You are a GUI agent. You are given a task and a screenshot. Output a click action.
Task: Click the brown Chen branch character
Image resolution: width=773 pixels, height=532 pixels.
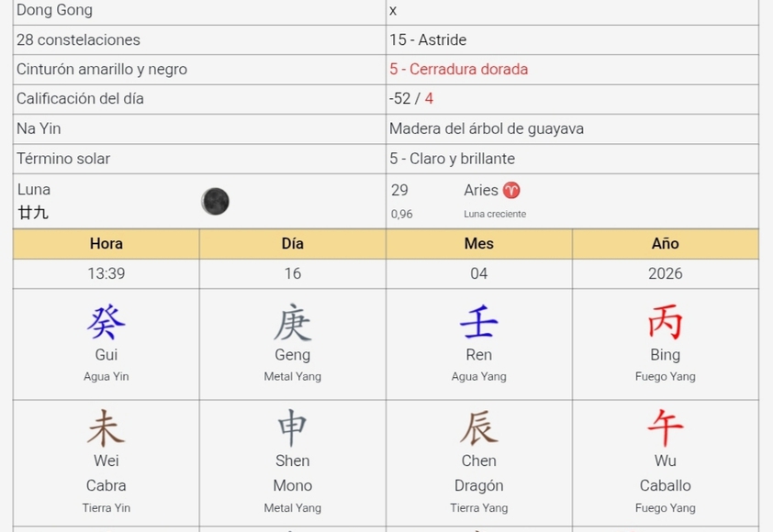click(x=478, y=428)
